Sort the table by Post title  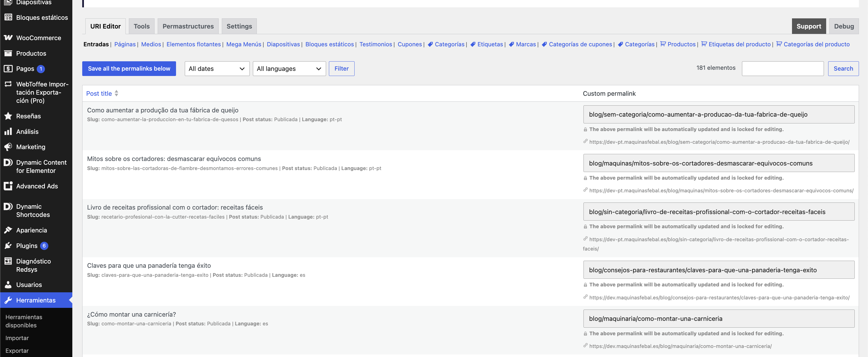click(99, 94)
